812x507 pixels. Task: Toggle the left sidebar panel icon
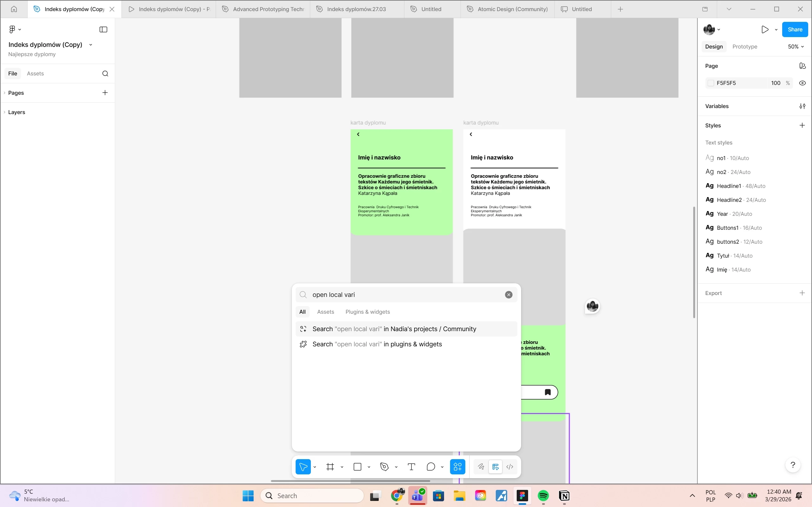pos(103,29)
